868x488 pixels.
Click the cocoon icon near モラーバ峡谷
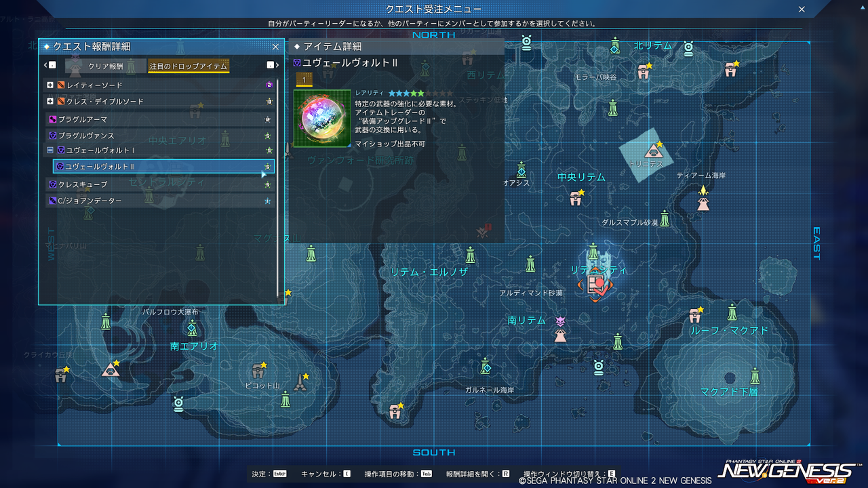[x=644, y=70]
